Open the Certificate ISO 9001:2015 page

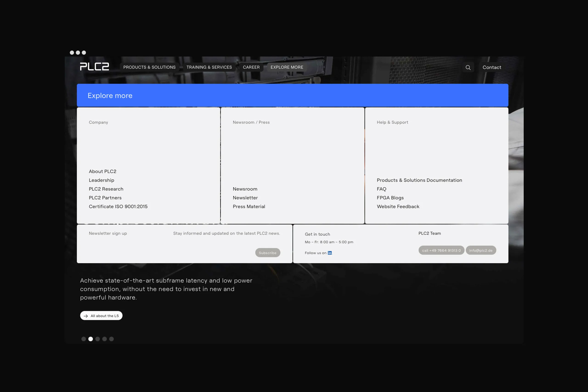coord(118,206)
